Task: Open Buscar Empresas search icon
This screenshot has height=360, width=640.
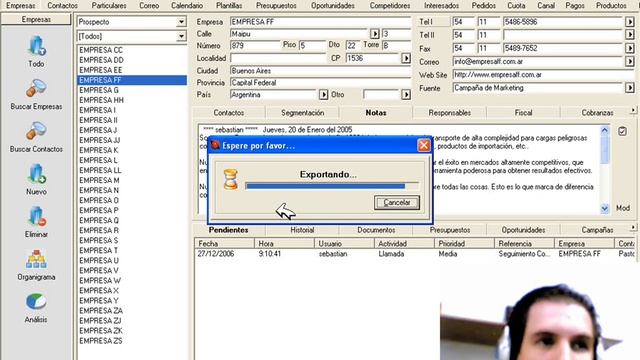Action: pos(36,89)
